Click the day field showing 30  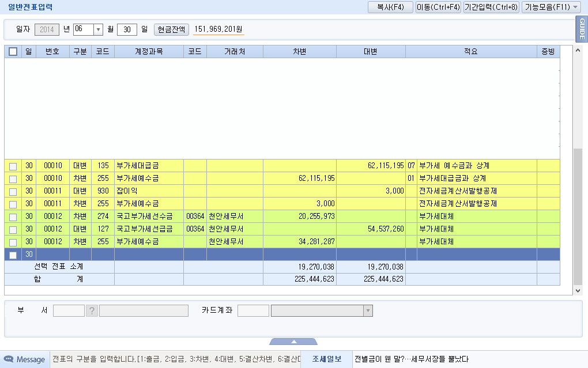[127, 29]
